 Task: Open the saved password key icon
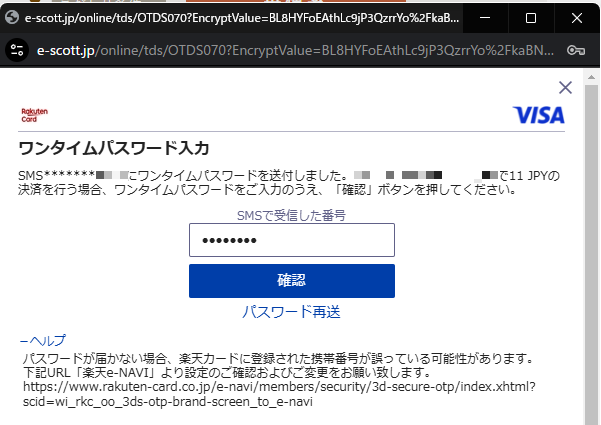coord(576,50)
